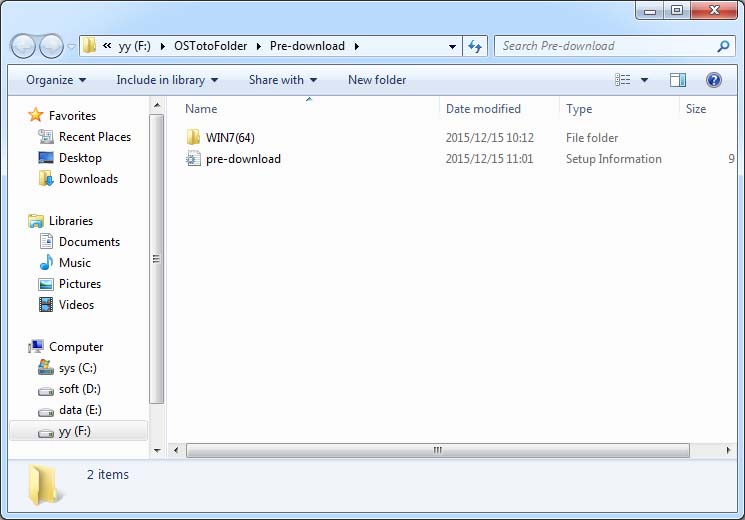
Task: Click File folder type cell
Action: coord(592,138)
